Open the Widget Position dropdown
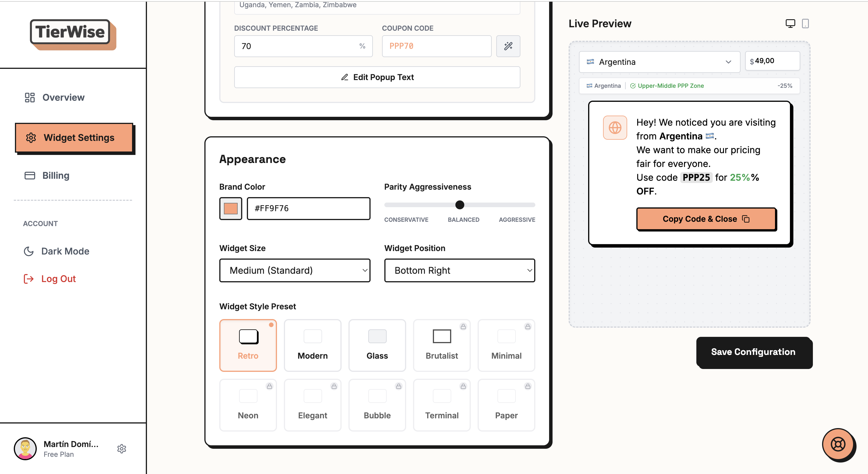The width and height of the screenshot is (868, 474). (459, 270)
